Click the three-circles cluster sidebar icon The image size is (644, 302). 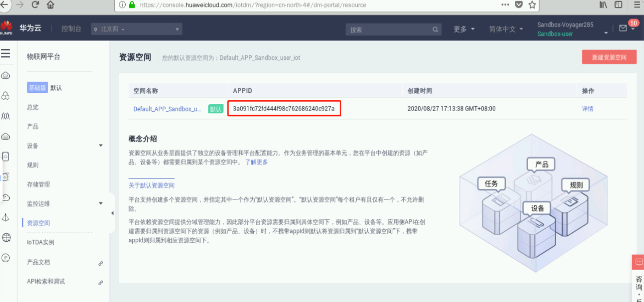pos(6,96)
